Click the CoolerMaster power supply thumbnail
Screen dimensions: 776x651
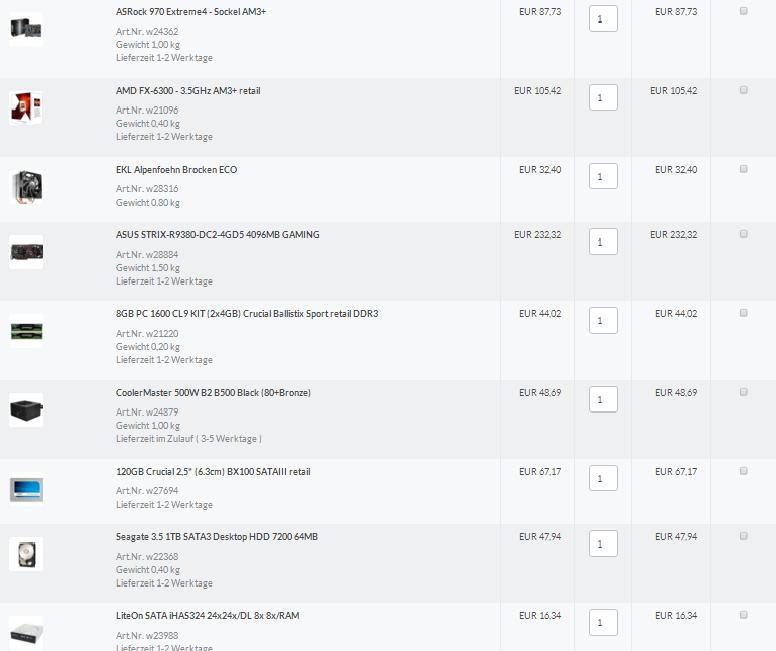click(x=26, y=410)
